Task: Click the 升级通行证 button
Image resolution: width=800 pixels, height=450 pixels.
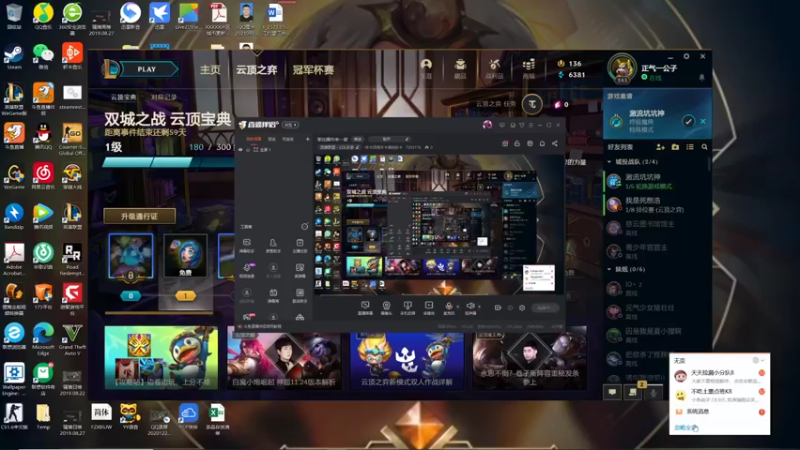Action: [139, 216]
